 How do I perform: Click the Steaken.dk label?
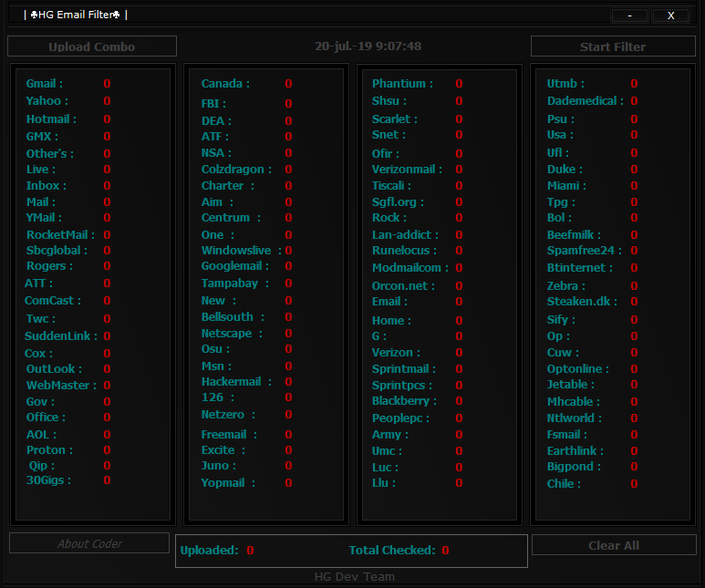[x=582, y=301]
